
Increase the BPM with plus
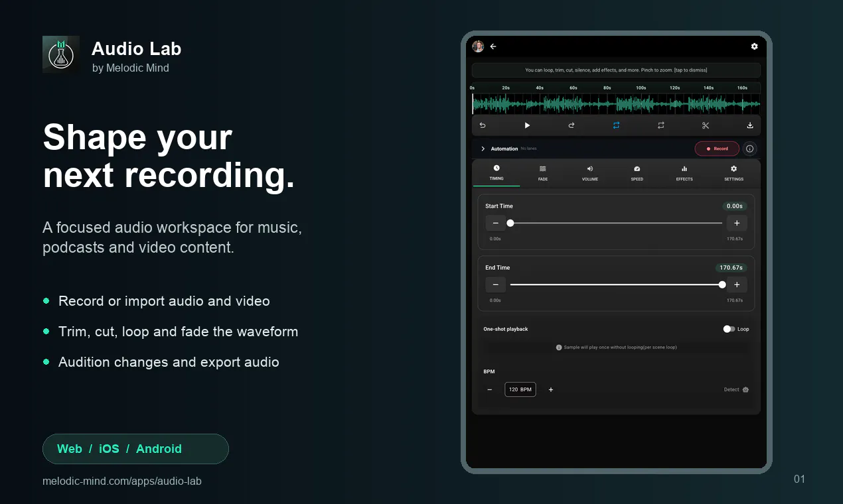(551, 389)
